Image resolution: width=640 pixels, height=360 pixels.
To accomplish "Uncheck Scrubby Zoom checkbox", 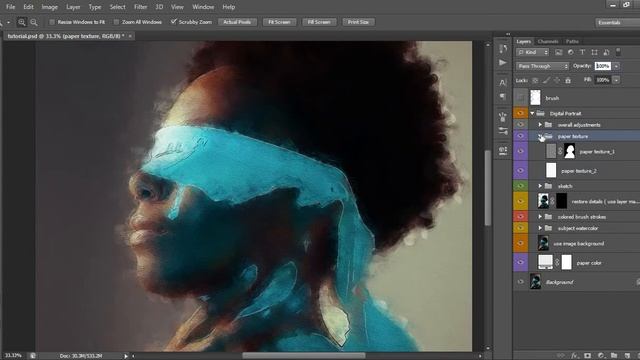I will (x=173, y=22).
